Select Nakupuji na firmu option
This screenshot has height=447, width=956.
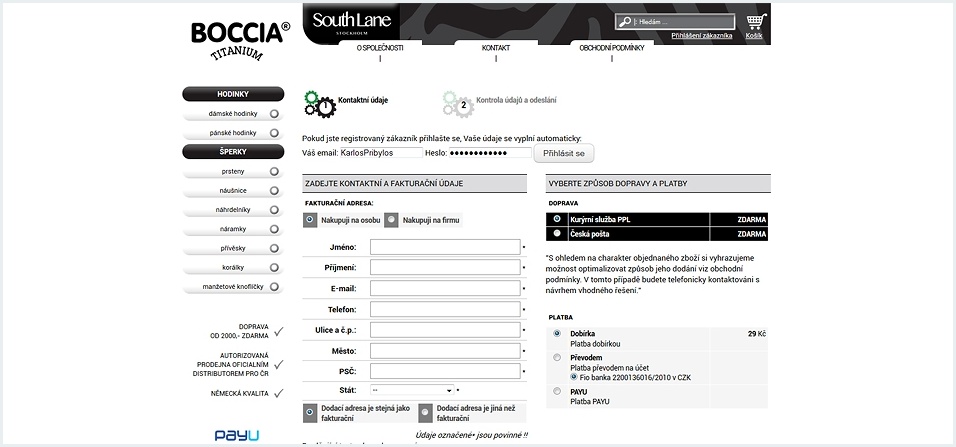point(391,219)
